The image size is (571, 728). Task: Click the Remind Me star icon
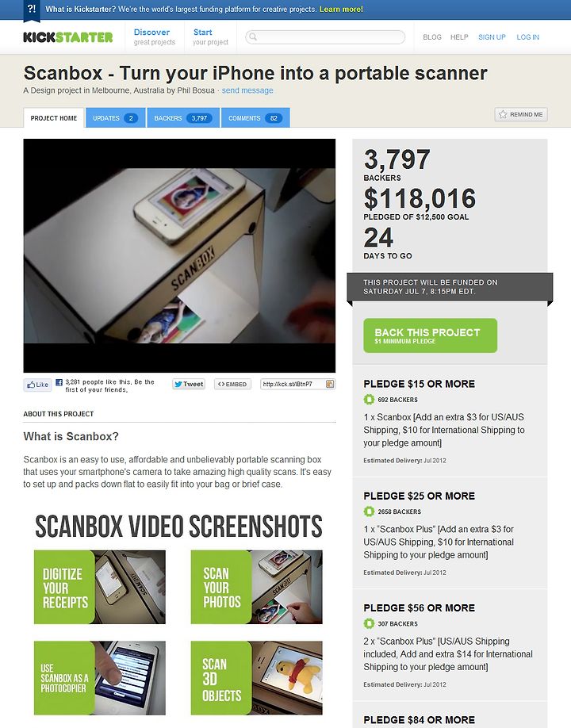pos(503,114)
